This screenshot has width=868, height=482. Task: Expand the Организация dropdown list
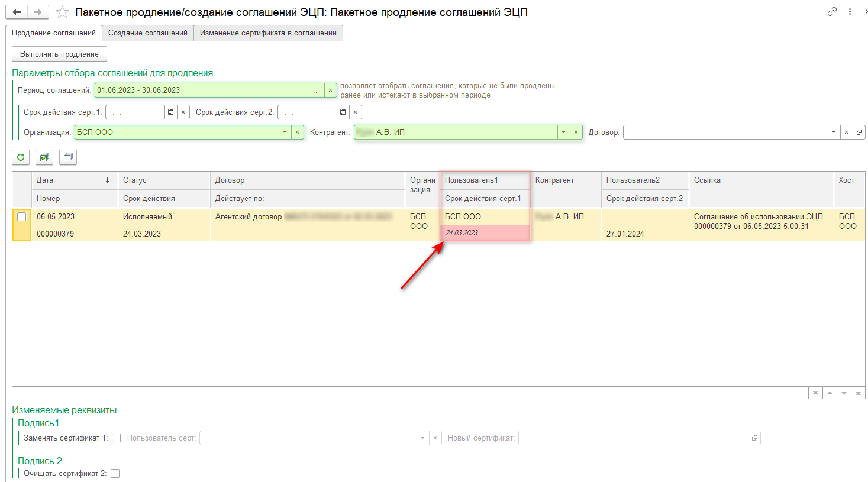click(285, 132)
